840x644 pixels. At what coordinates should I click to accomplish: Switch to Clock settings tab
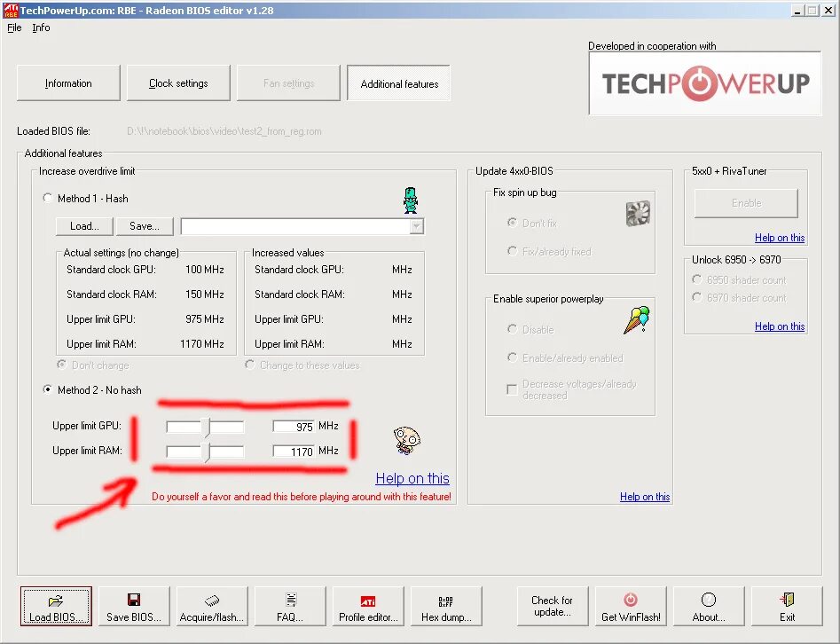coord(178,83)
